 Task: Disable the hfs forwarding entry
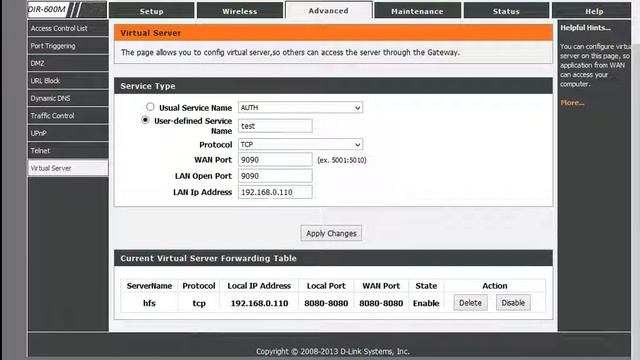coord(513,303)
